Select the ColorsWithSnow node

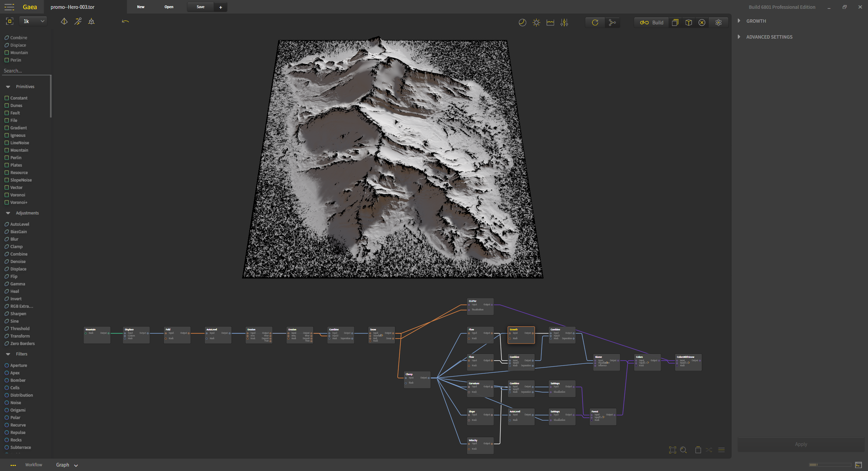[688, 362]
